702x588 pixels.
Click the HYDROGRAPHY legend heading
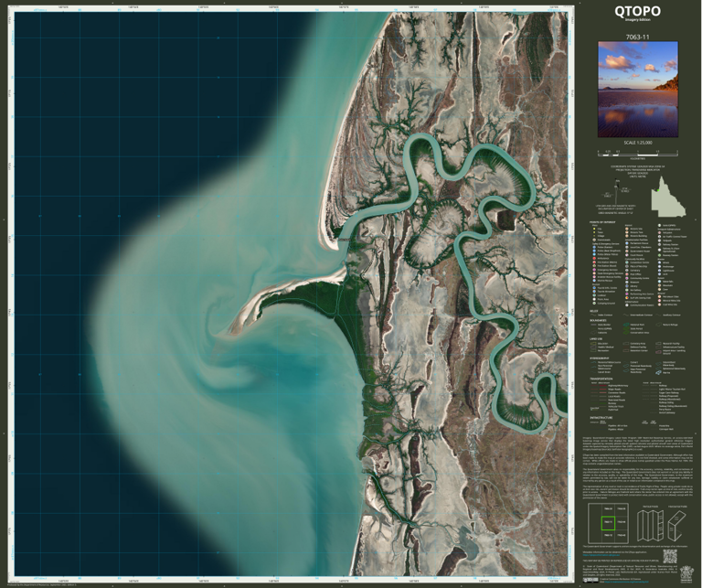[599, 358]
